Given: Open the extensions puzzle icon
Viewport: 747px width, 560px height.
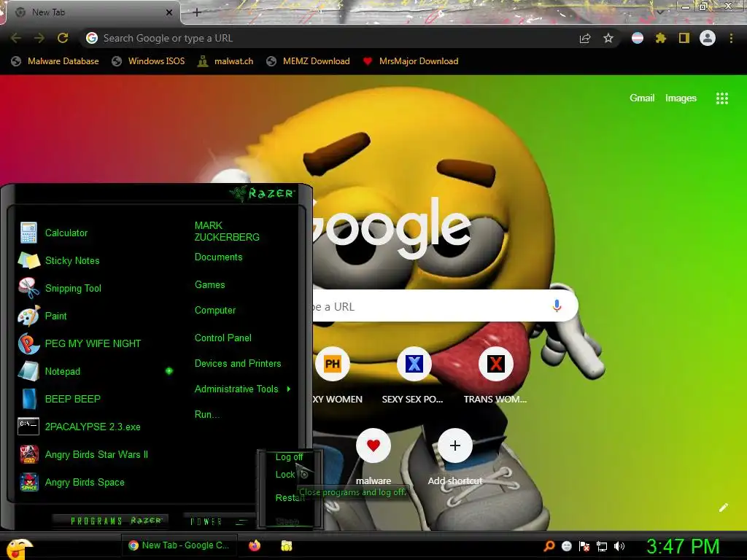Looking at the screenshot, I should (x=661, y=38).
